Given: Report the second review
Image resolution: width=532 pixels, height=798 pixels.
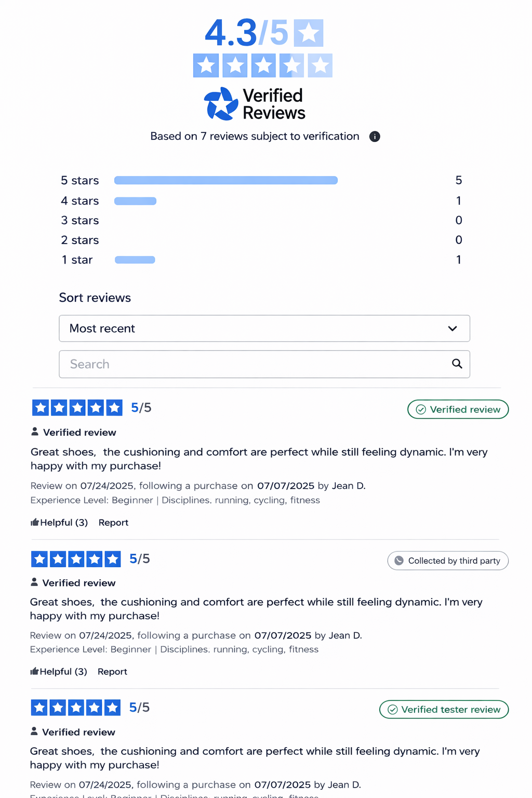Looking at the screenshot, I should tap(112, 672).
